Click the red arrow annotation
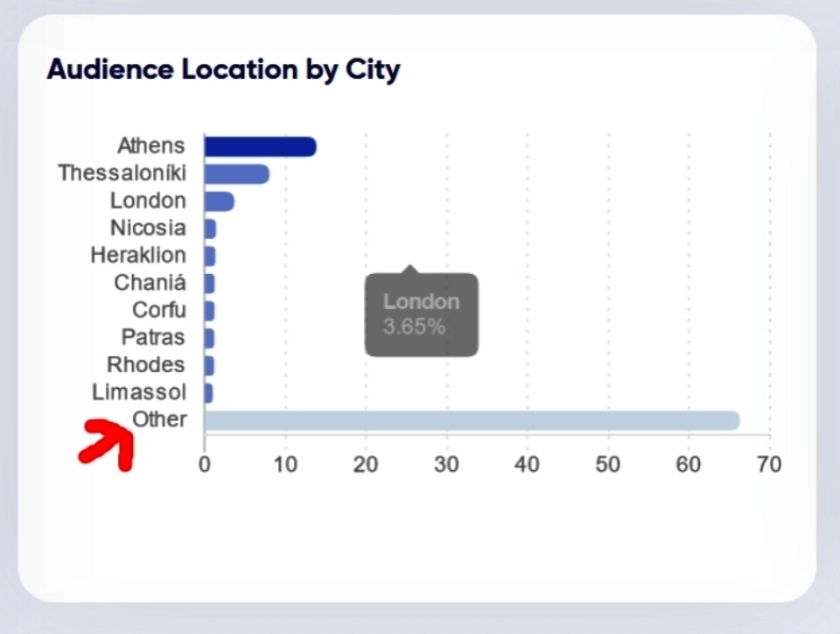Viewport: 840px width, 634px height. click(x=107, y=444)
